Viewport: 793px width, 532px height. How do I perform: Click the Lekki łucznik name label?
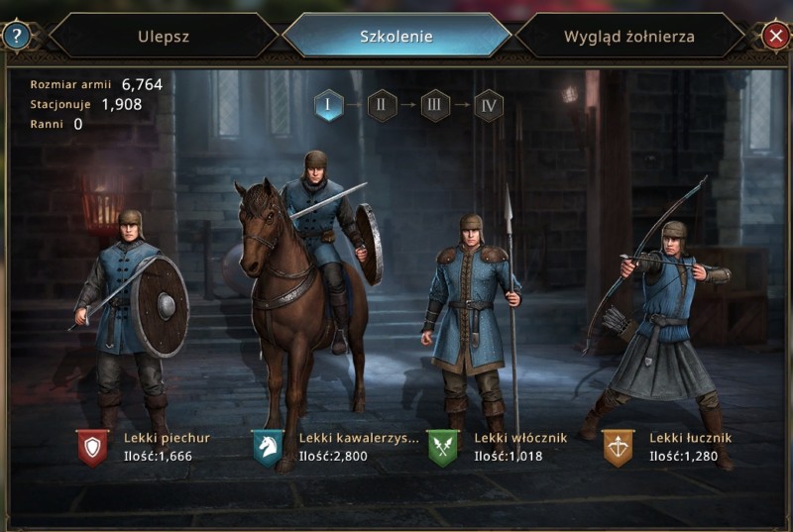(690, 438)
